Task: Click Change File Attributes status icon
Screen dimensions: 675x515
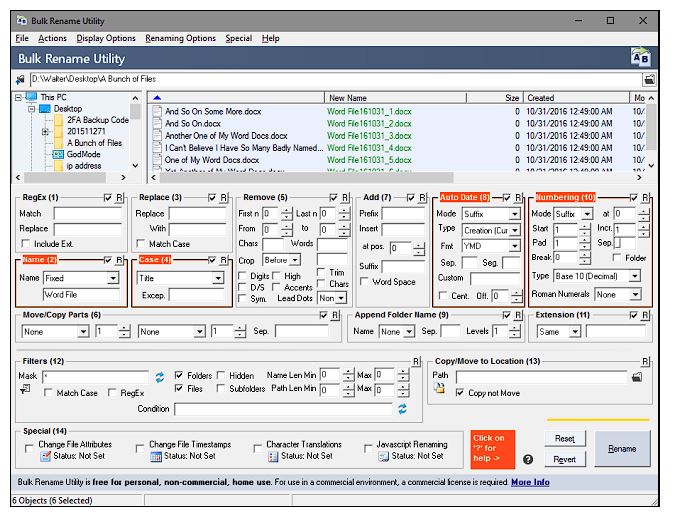Action: pos(45,456)
